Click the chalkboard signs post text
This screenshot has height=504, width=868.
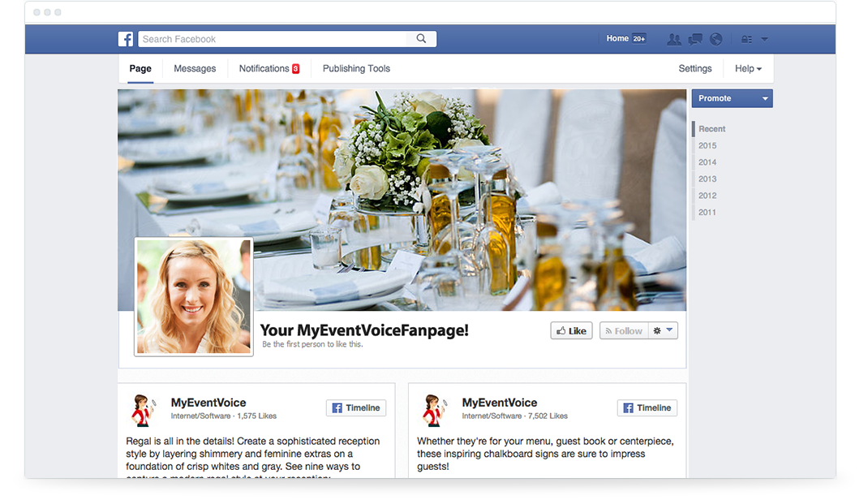545,454
